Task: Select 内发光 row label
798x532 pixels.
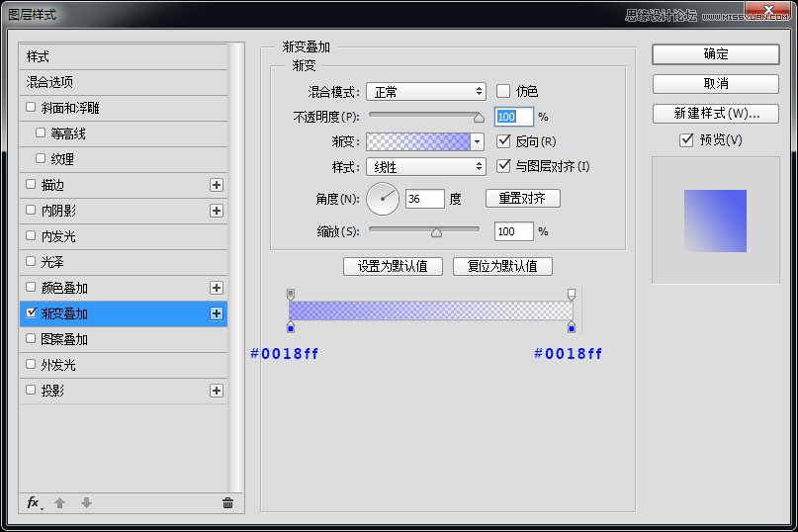Action: 58,236
